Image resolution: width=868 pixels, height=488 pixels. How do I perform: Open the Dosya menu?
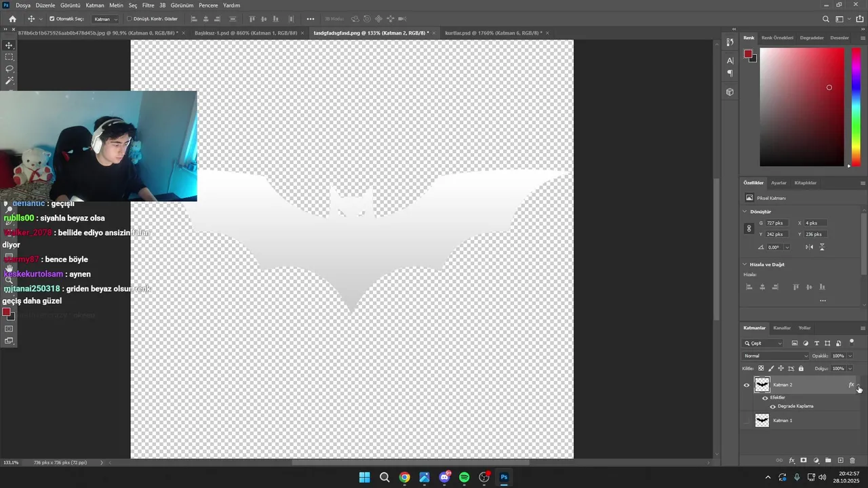(x=23, y=5)
